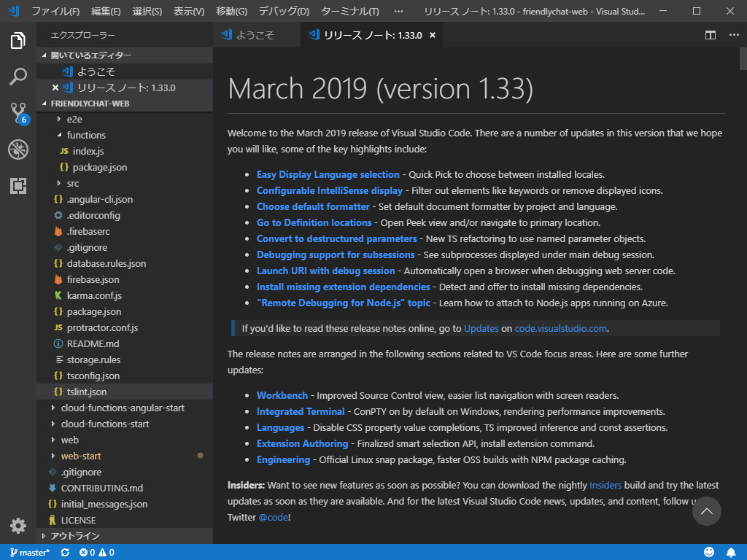Screen dimensions: 747x560
Task: Expand the アウトライン section
Action: pyautogui.click(x=125, y=536)
